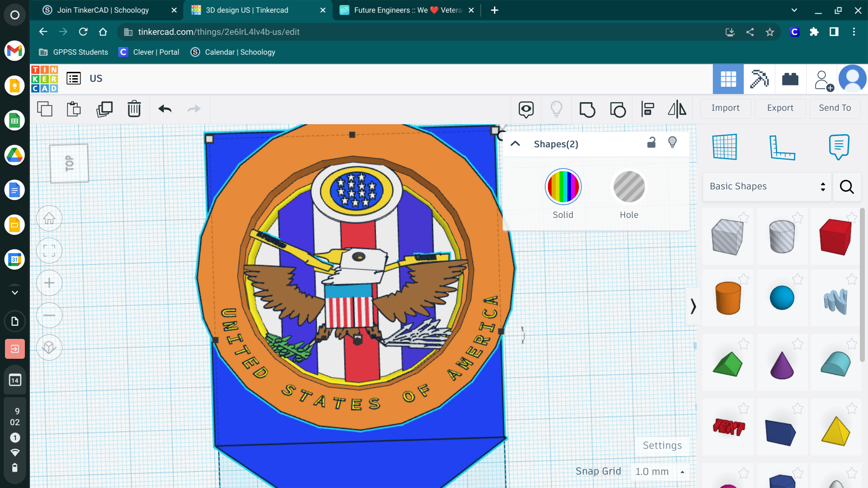
Task: Open the Snap Grid 1.0 mm dropdown
Action: point(660,472)
